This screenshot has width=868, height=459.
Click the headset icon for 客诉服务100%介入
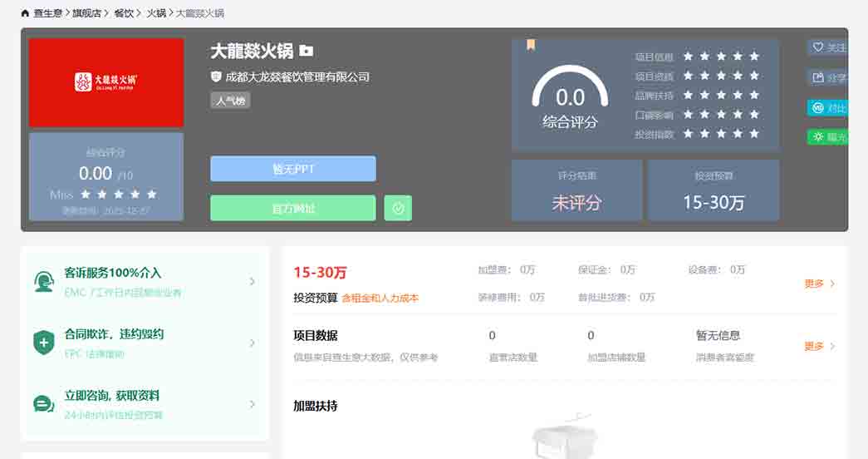[x=44, y=282]
